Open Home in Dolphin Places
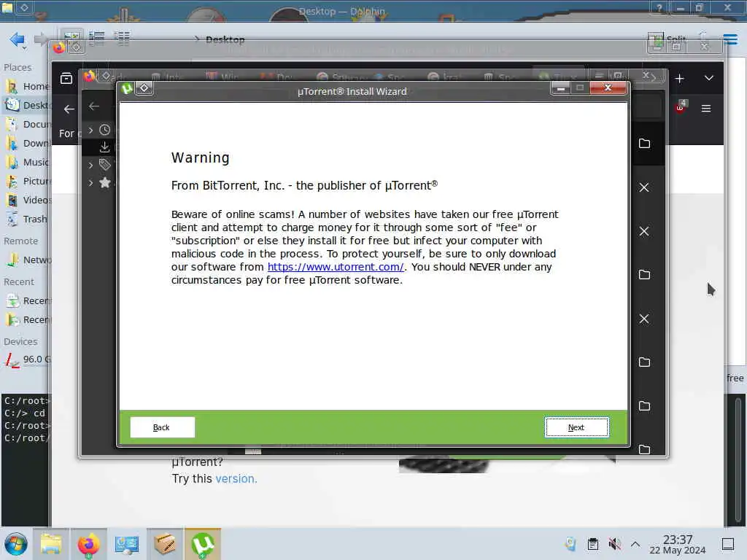Viewport: 747px width, 560px height. tap(26, 86)
